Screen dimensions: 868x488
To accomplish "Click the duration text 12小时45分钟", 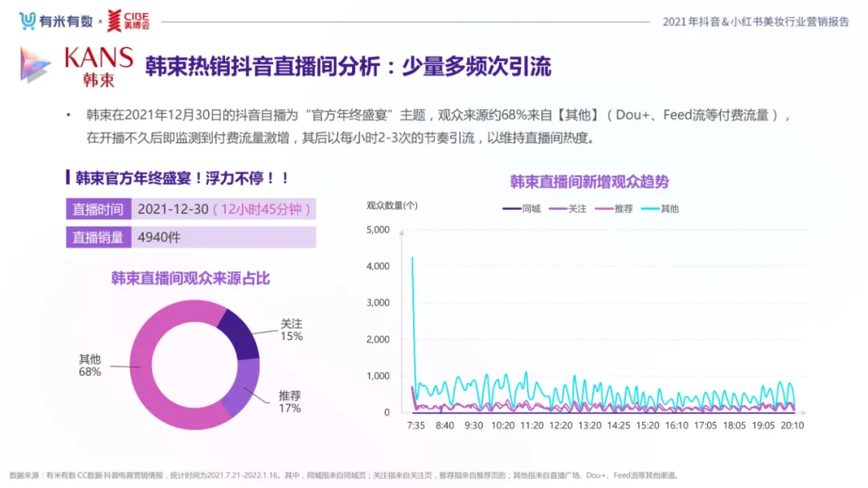I will pyautogui.click(x=261, y=209).
